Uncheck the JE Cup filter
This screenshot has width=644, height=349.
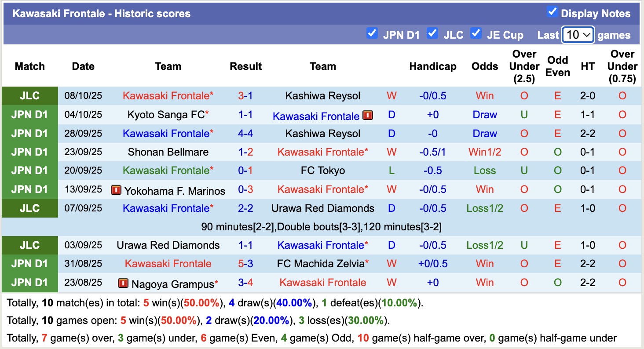click(476, 33)
